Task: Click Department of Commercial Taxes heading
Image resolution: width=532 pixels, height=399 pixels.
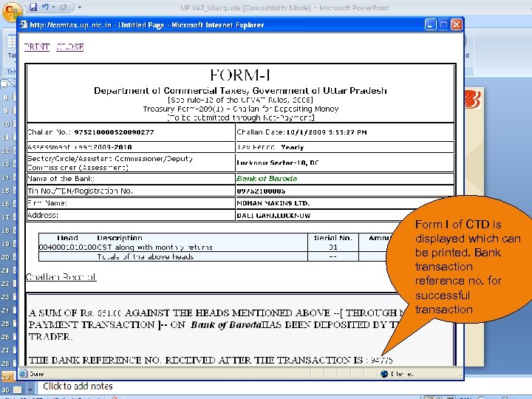Action: tap(240, 91)
